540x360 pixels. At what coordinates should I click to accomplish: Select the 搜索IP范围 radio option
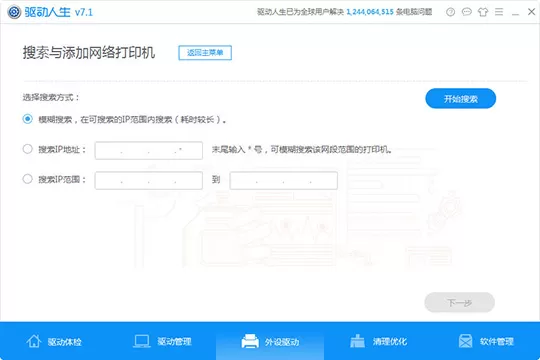click(28, 179)
